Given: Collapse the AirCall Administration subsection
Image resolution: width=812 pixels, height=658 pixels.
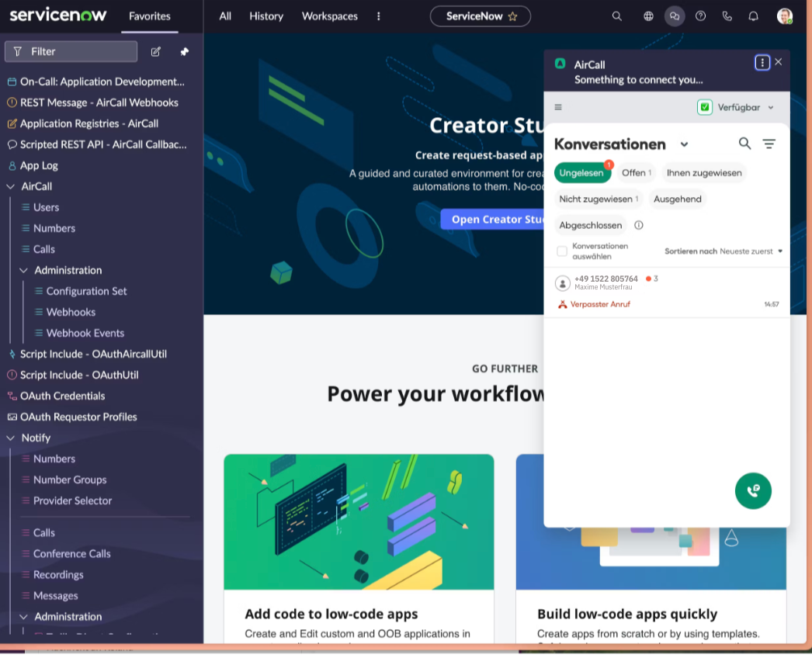Looking at the screenshot, I should (x=23, y=270).
